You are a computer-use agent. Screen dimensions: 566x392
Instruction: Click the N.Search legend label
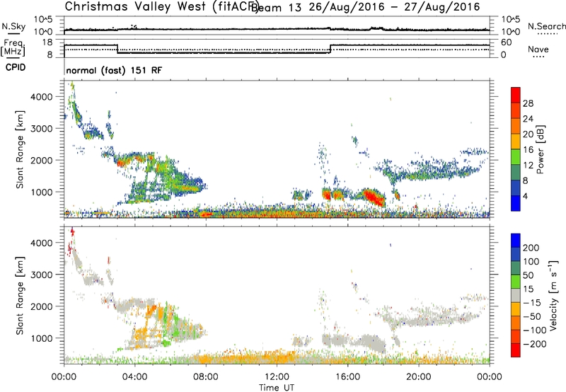click(547, 26)
